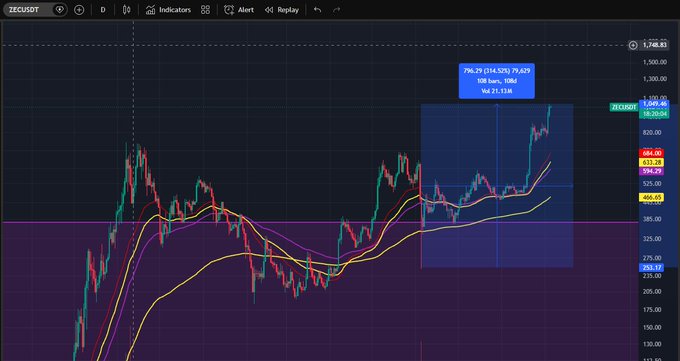Click the 1,748.83 crosshair price label
680x361 pixels.
pos(654,45)
